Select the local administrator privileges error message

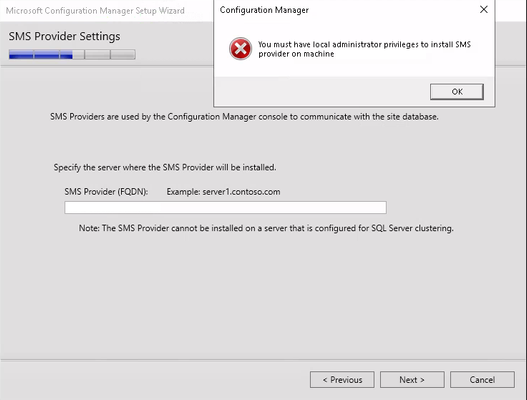tap(364, 49)
